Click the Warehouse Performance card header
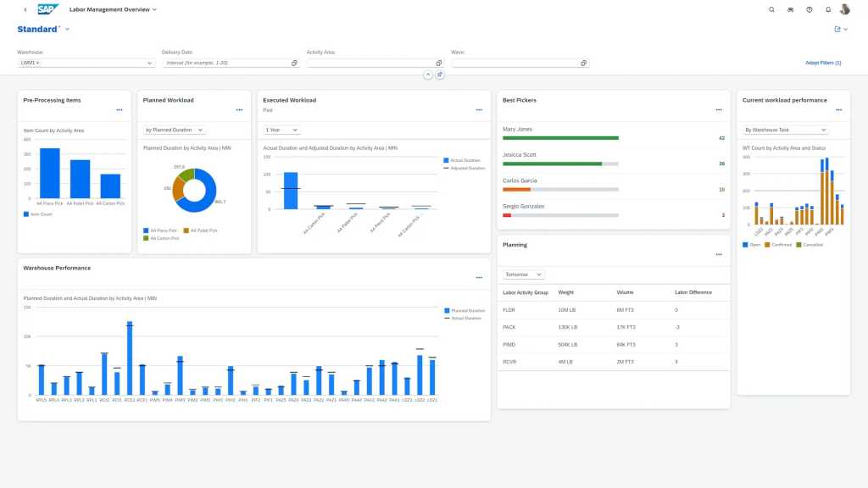 coord(57,268)
